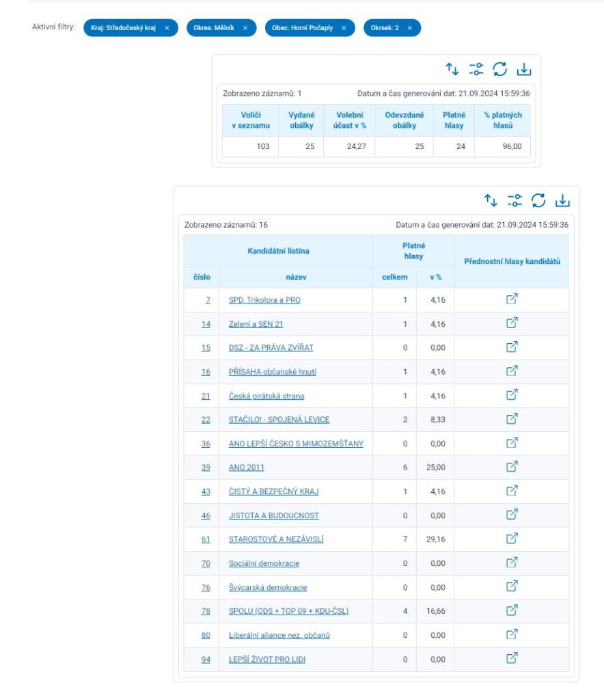Show preferential votes for Česká pirátská strana
The width and height of the screenshot is (604, 700).
point(512,395)
